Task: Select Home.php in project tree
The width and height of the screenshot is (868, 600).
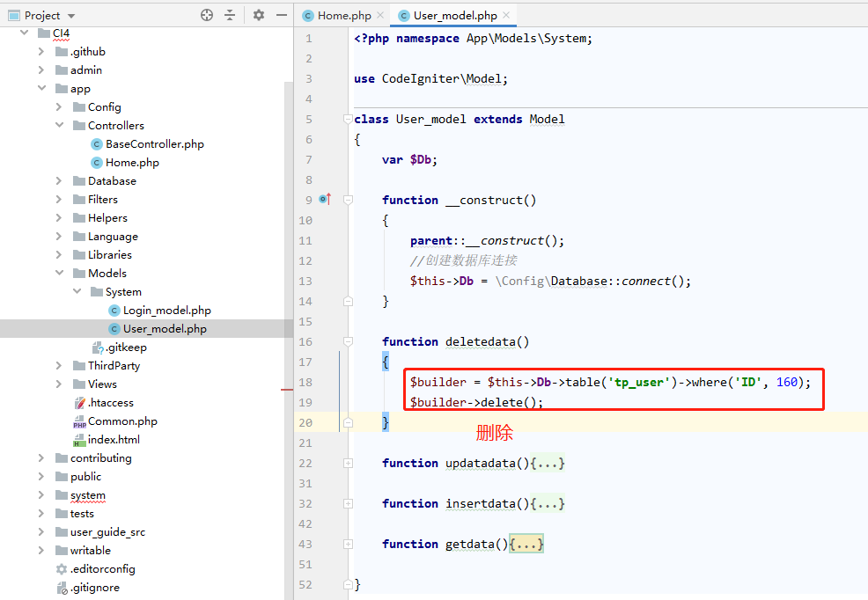Action: click(x=132, y=163)
